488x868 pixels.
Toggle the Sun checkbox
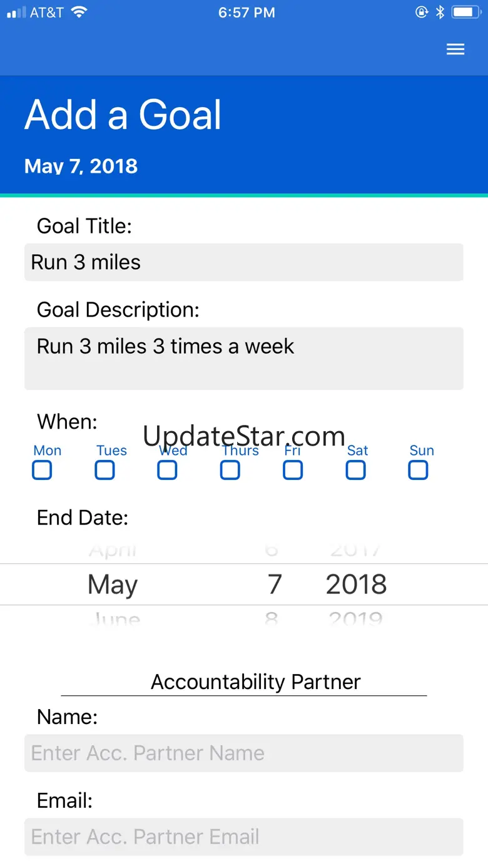click(x=418, y=470)
